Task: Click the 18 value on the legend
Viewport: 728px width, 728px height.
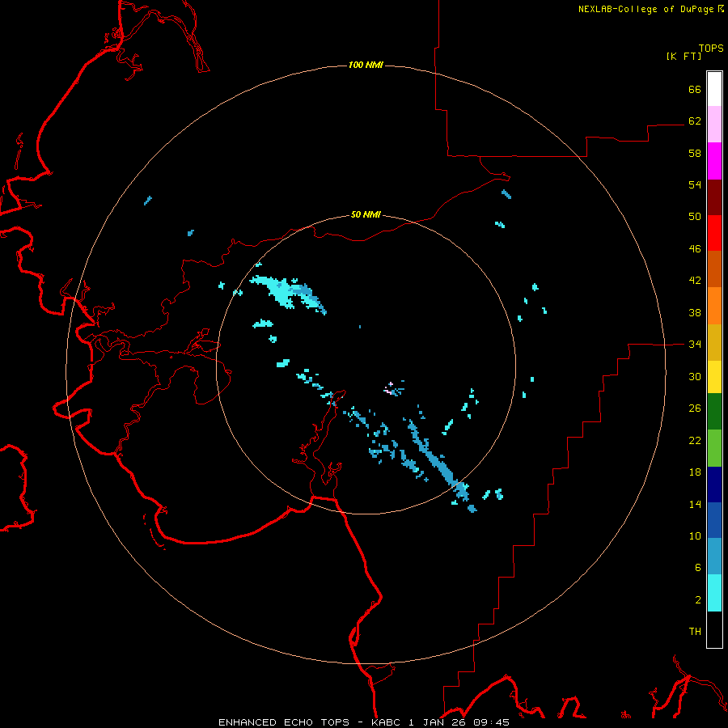Action: 695,472
